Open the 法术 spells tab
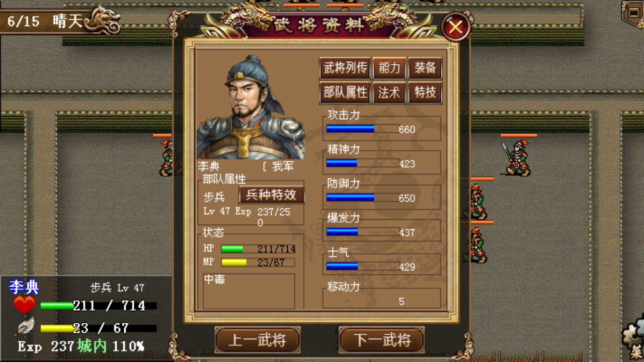 coord(389,93)
